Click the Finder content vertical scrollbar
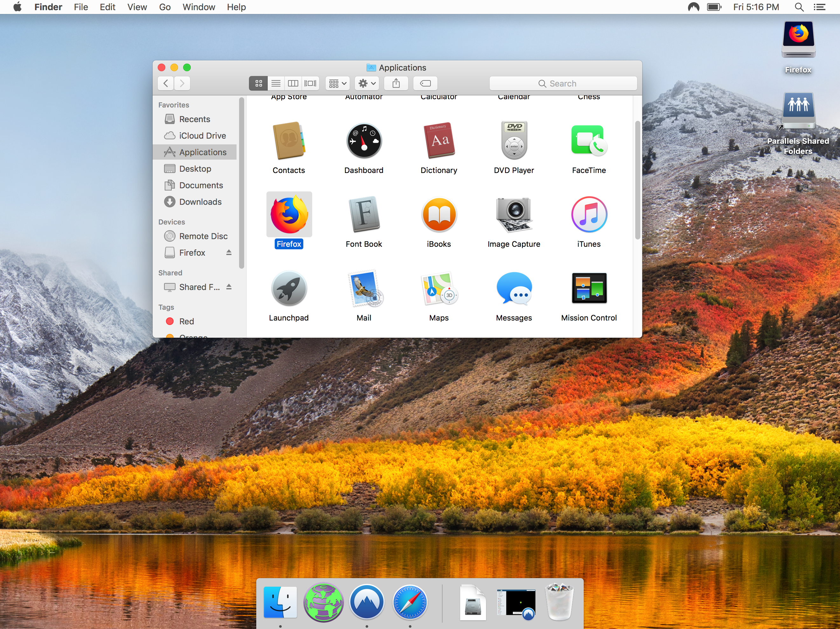This screenshot has height=629, width=840. (637, 180)
